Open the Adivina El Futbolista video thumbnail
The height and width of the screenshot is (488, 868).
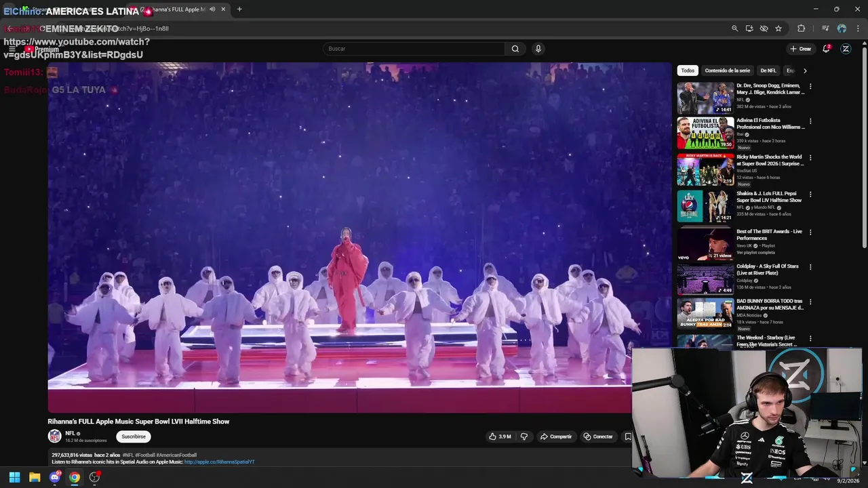705,134
